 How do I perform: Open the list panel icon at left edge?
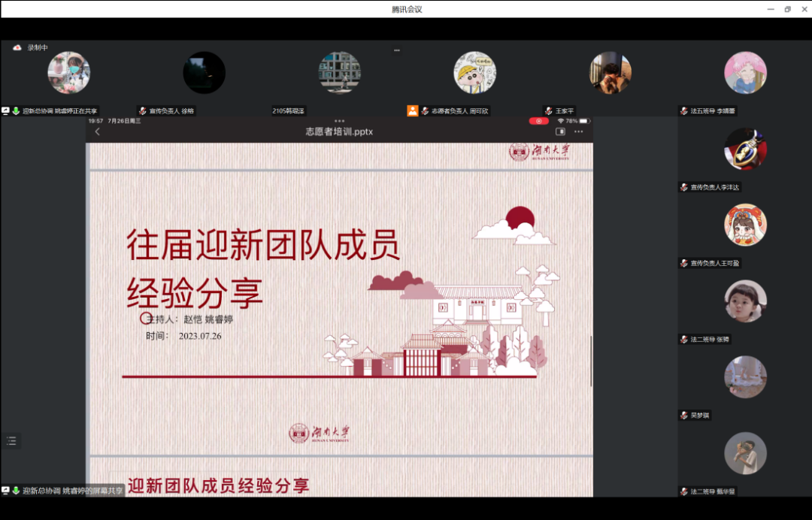click(11, 441)
